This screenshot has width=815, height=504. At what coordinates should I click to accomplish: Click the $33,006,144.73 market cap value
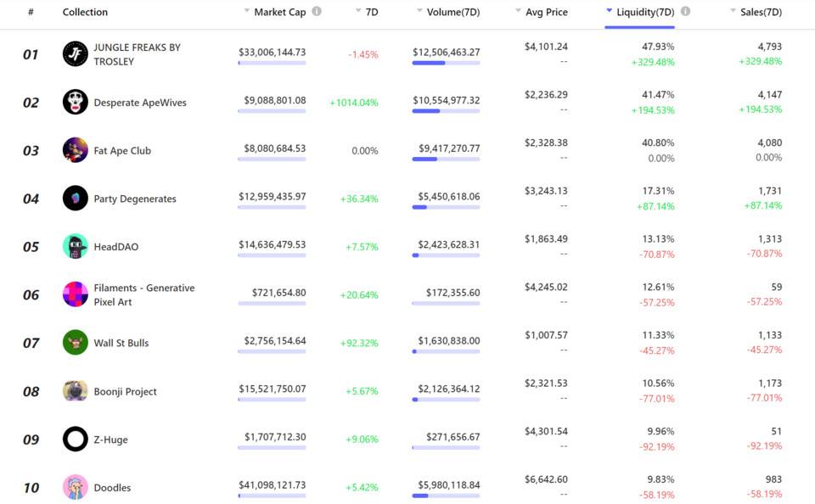point(273,52)
